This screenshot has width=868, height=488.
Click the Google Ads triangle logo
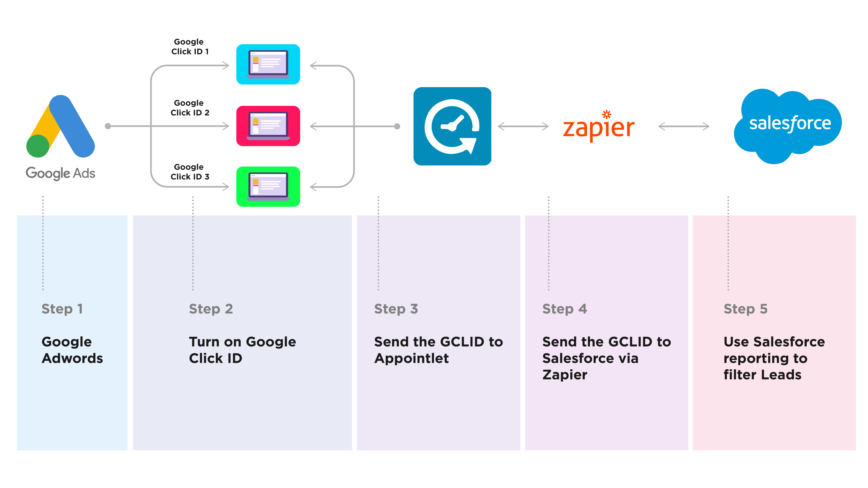click(60, 125)
